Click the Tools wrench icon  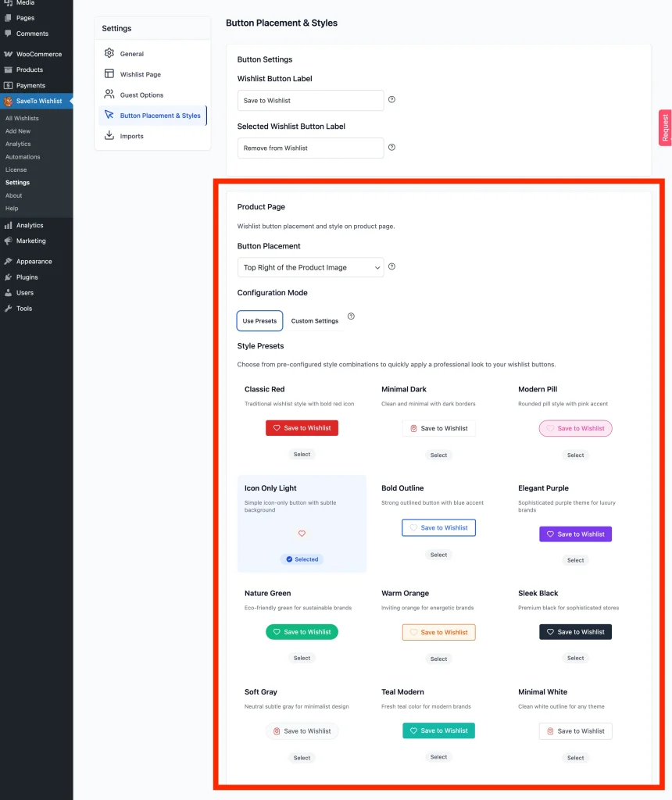(x=8, y=308)
